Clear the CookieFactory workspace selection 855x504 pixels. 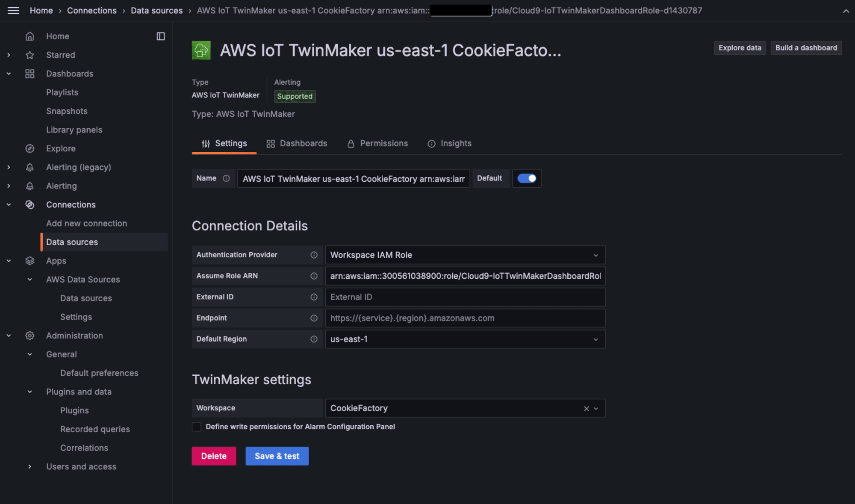pyautogui.click(x=587, y=409)
